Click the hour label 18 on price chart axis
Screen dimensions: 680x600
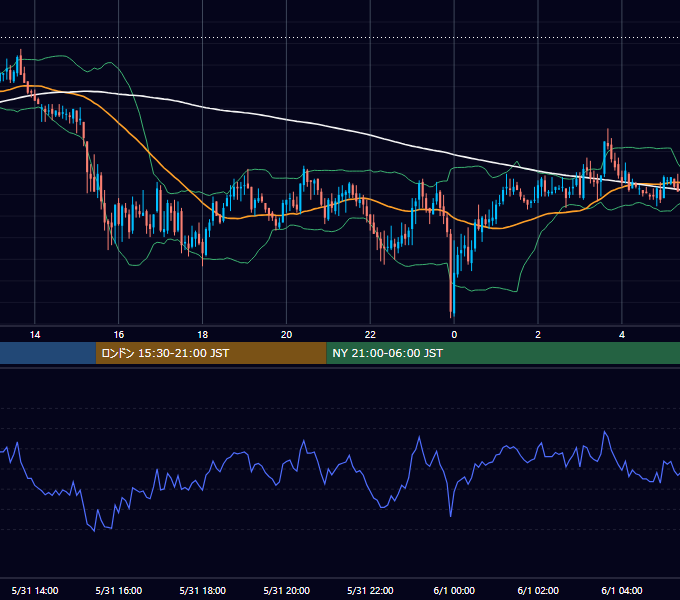coord(203,335)
